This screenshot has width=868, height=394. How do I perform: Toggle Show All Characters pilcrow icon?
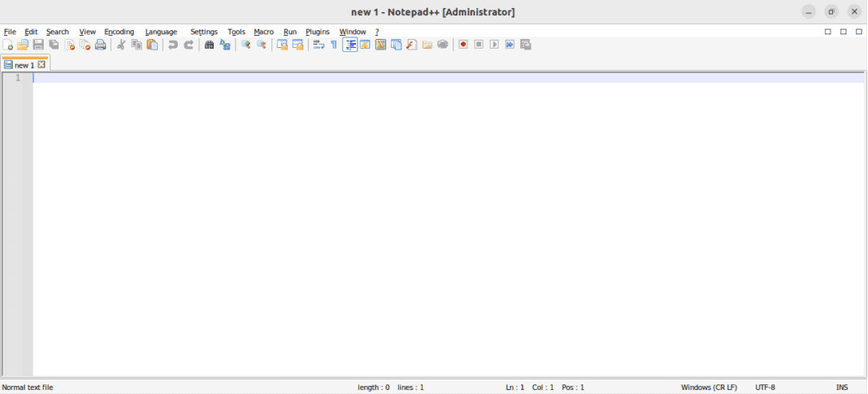click(334, 45)
